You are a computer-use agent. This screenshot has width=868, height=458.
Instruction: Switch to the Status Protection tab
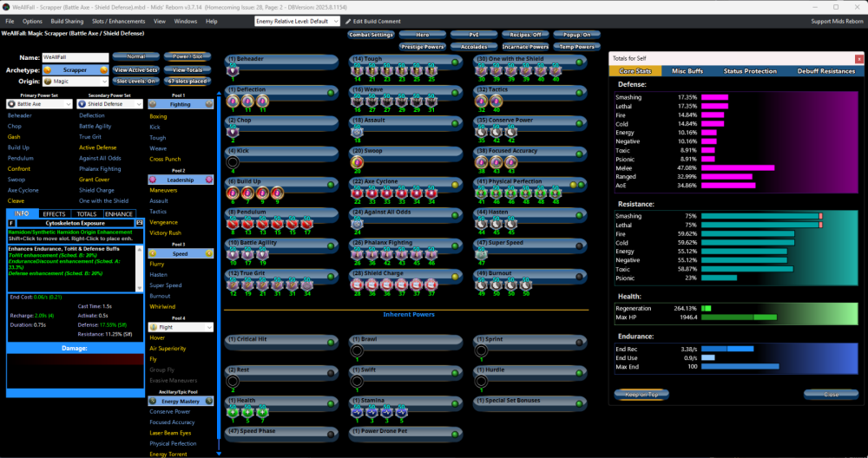[x=750, y=71]
